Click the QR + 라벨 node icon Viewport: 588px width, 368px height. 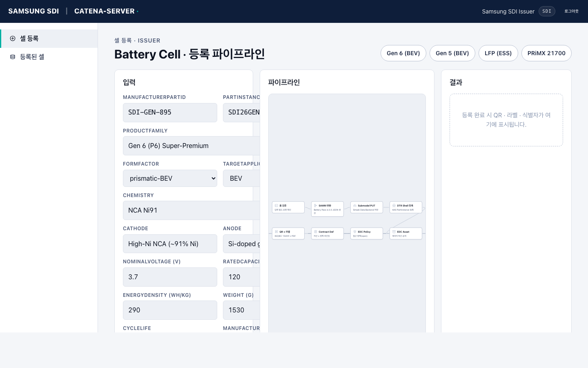click(276, 232)
